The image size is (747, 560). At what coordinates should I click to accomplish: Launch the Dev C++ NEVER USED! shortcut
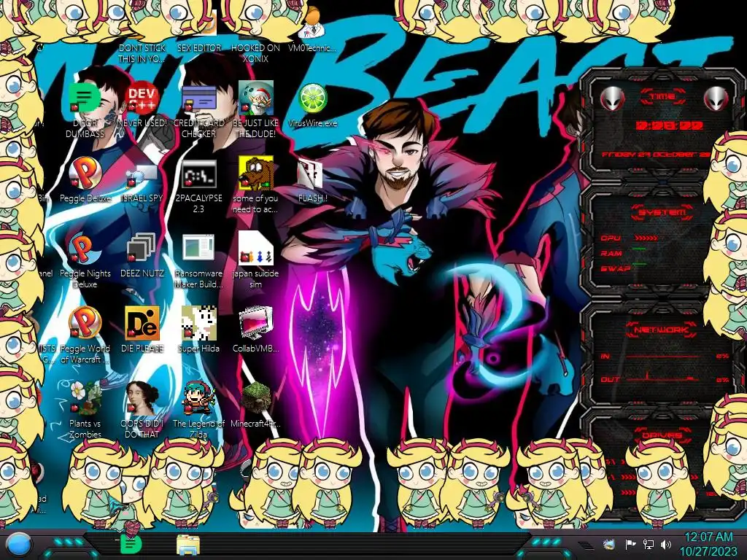pos(142,98)
